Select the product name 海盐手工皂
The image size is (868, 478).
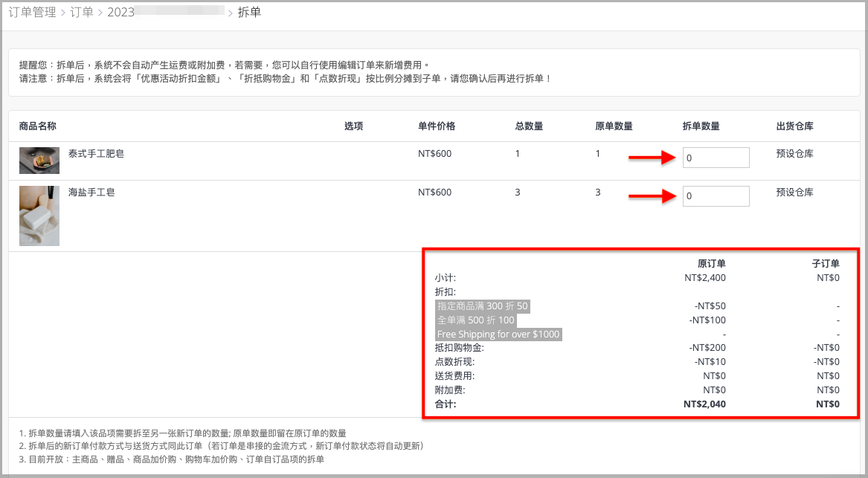pos(91,193)
